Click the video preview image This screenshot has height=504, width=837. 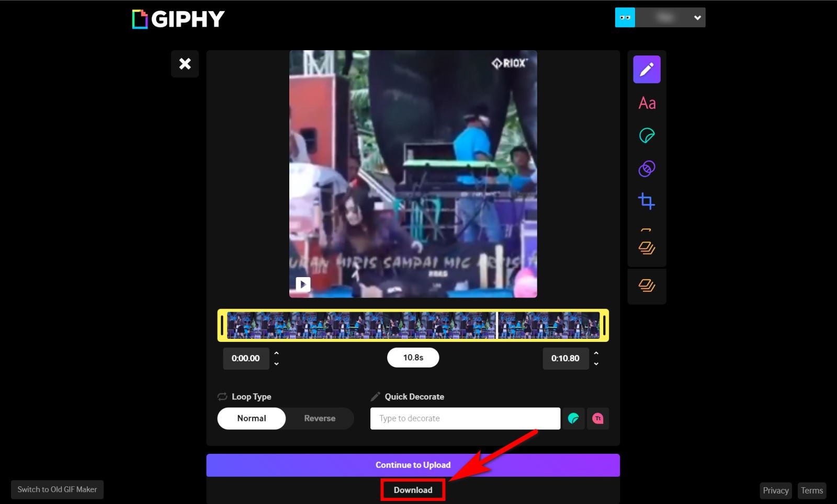pyautogui.click(x=413, y=174)
